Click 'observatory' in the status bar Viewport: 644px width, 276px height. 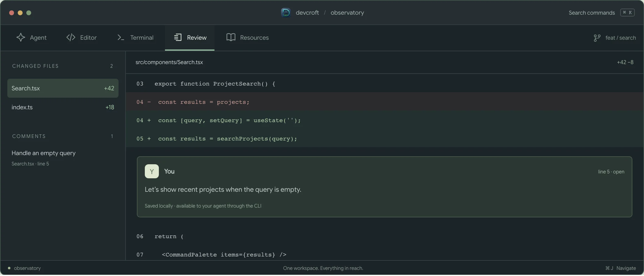click(27, 268)
